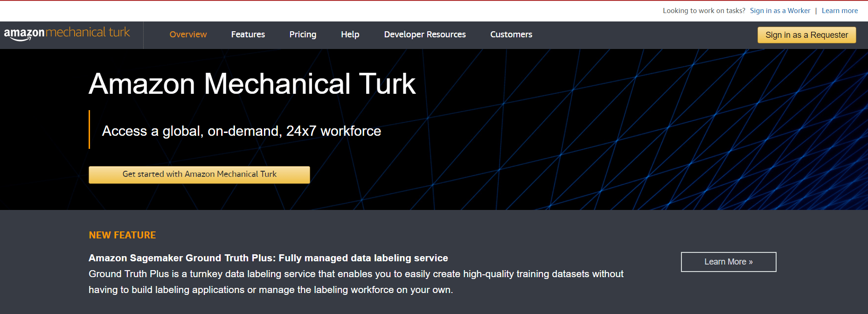
Task: Go to the Features page
Action: (248, 35)
